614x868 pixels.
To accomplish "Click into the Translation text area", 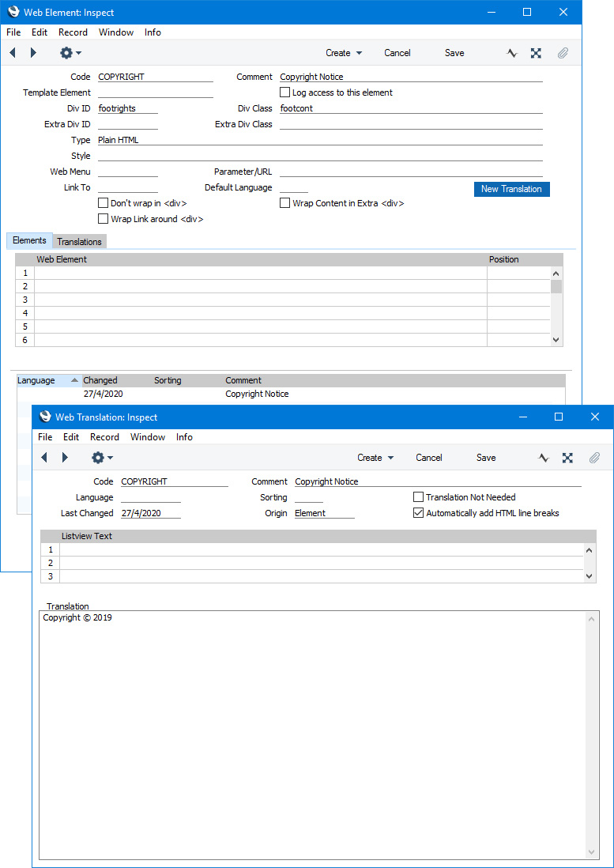I will click(313, 734).
